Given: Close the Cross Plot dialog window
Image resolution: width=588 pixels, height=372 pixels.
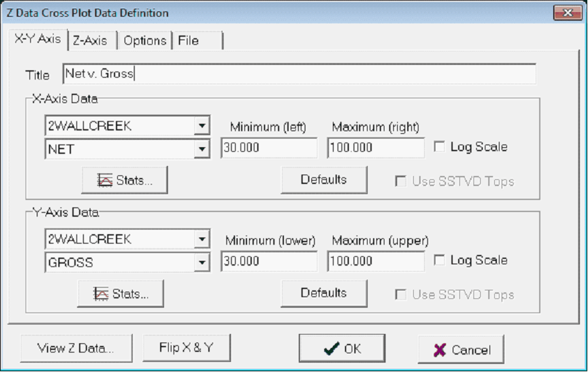Looking at the screenshot, I should (x=567, y=13).
